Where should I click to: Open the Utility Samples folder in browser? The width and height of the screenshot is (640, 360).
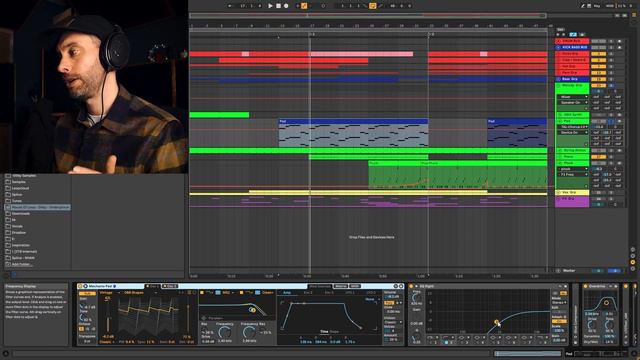tap(24, 176)
